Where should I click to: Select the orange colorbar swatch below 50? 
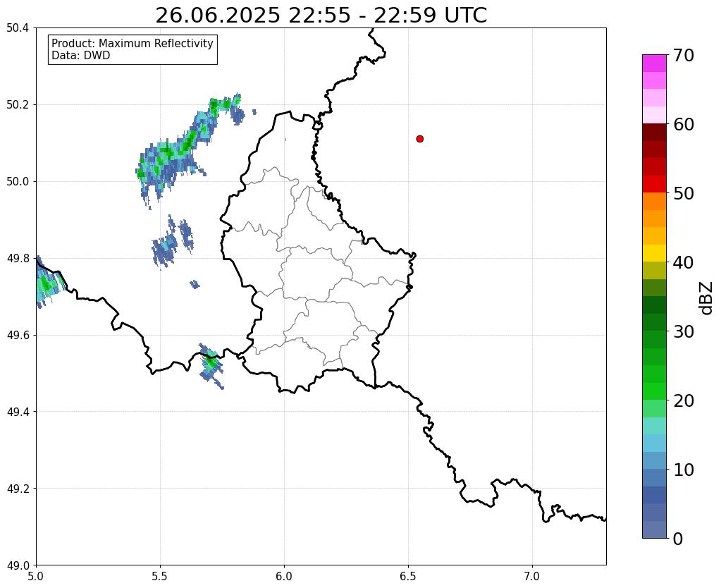(x=654, y=202)
